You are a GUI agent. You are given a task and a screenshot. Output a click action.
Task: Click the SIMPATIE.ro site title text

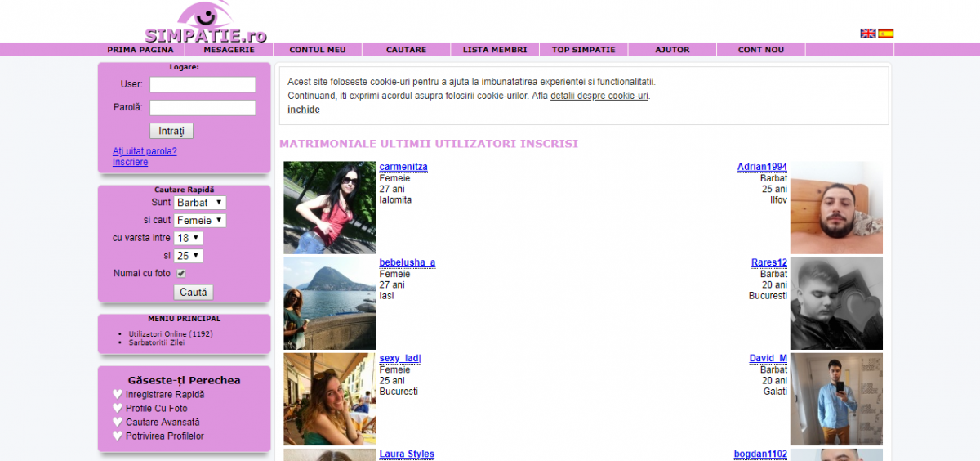pos(206,35)
